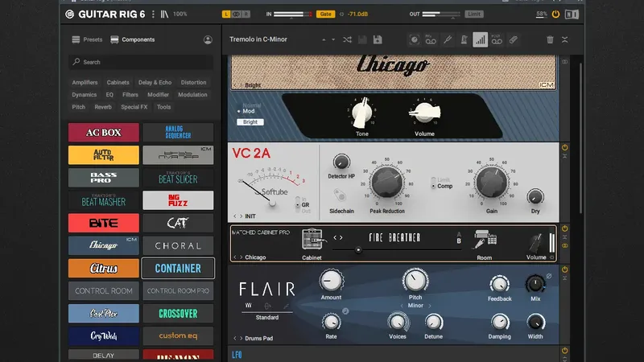Toggle the input Gate button
The image size is (644, 362).
coord(325,14)
